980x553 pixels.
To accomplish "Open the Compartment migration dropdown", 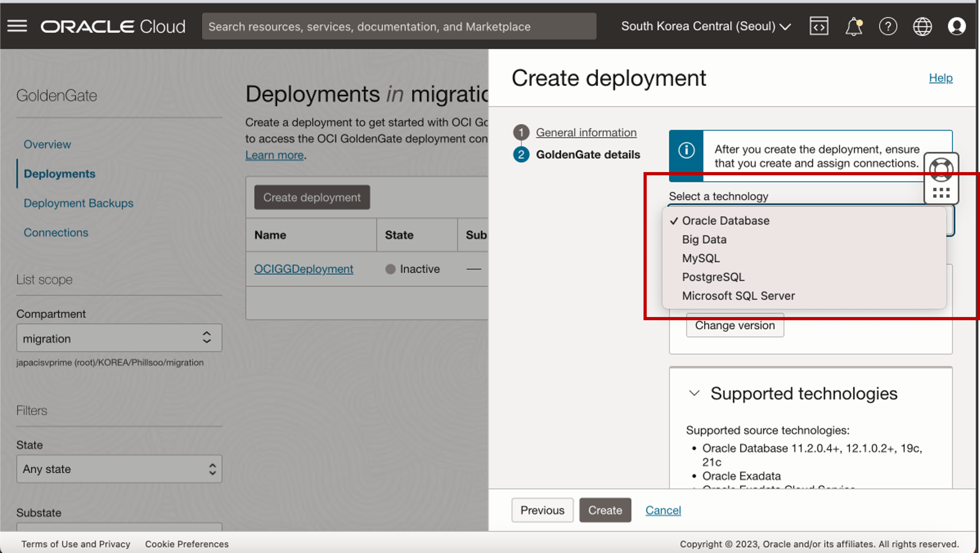I will tap(119, 338).
